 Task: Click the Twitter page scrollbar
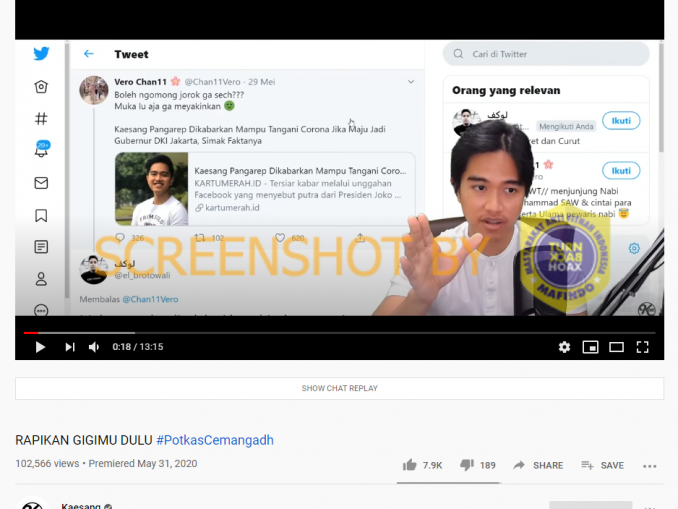pos(660,97)
